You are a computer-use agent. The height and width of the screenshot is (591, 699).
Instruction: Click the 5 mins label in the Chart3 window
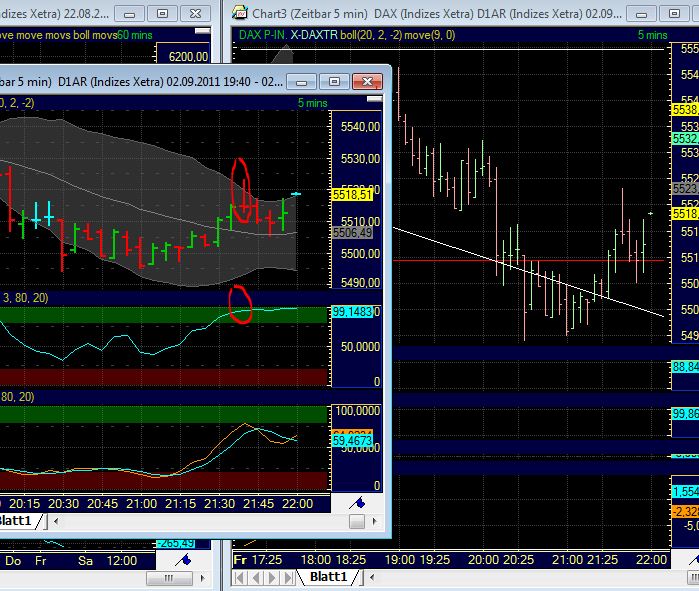(652, 35)
